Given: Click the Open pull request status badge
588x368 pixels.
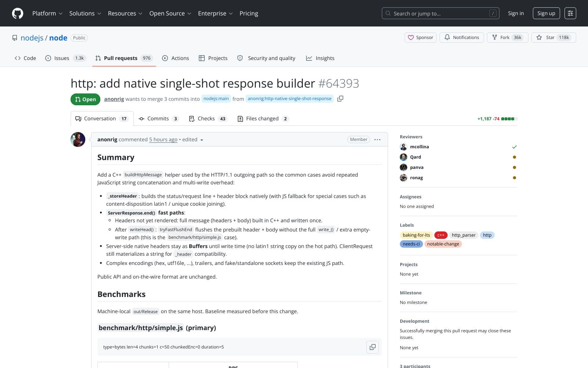Looking at the screenshot, I should pos(85,99).
